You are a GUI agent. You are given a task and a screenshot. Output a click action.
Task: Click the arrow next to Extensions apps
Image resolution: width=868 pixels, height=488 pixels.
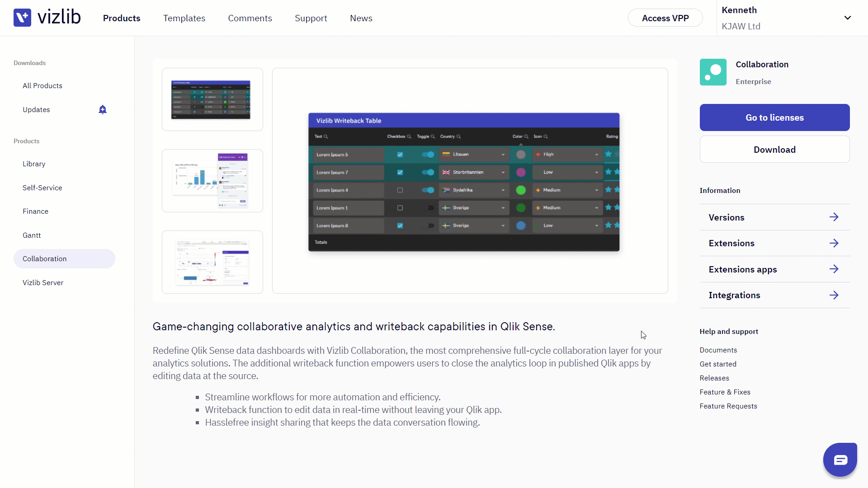pyautogui.click(x=834, y=269)
